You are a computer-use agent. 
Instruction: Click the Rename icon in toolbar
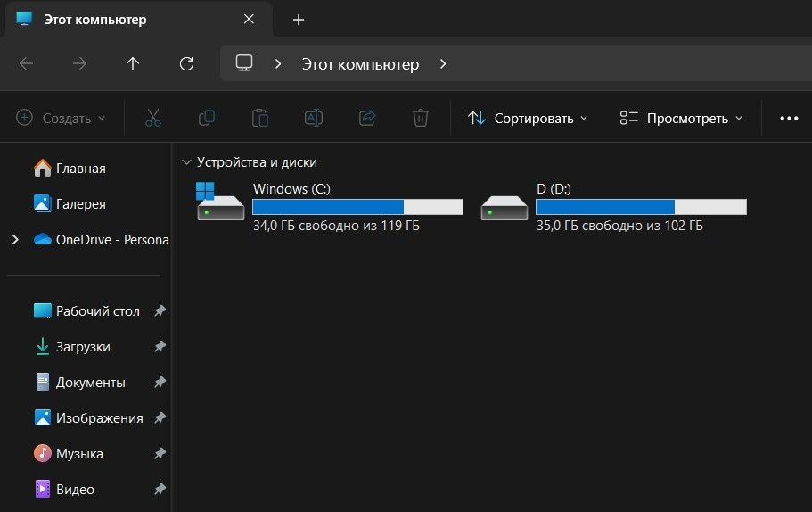click(313, 118)
